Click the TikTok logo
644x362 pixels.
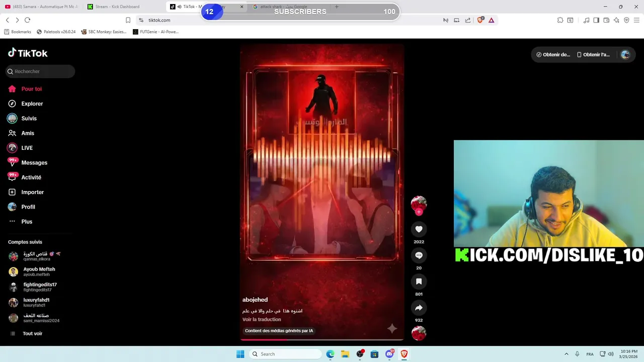pyautogui.click(x=28, y=53)
